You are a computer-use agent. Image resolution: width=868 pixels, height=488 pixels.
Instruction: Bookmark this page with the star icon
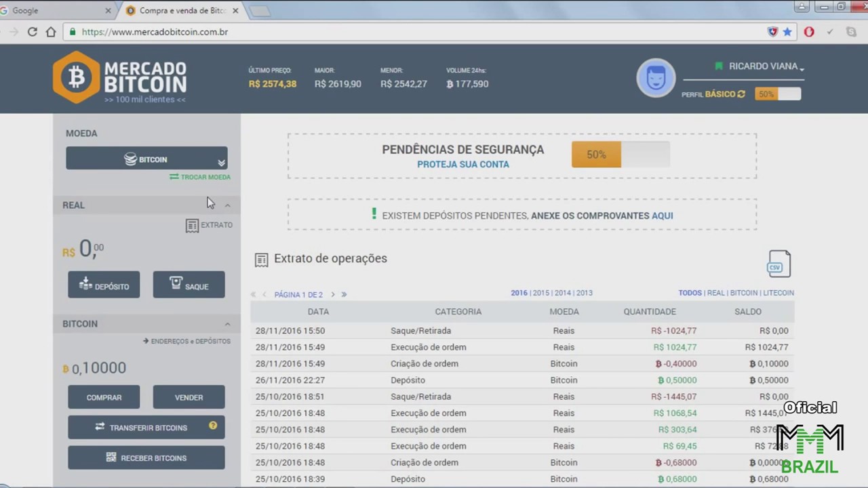[x=787, y=32]
